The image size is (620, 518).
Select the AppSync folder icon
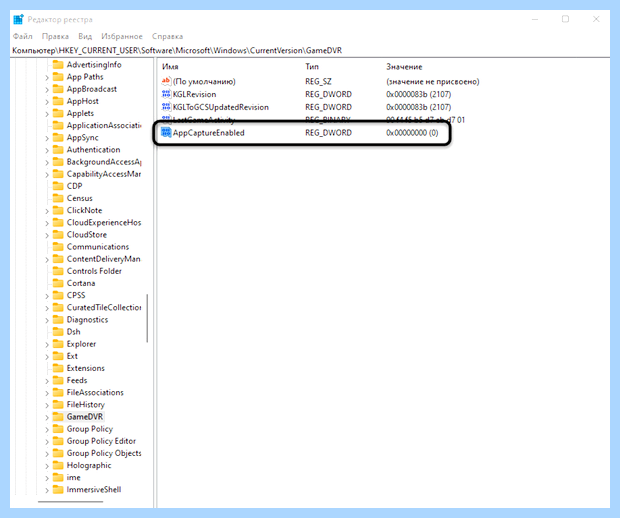[x=58, y=137]
